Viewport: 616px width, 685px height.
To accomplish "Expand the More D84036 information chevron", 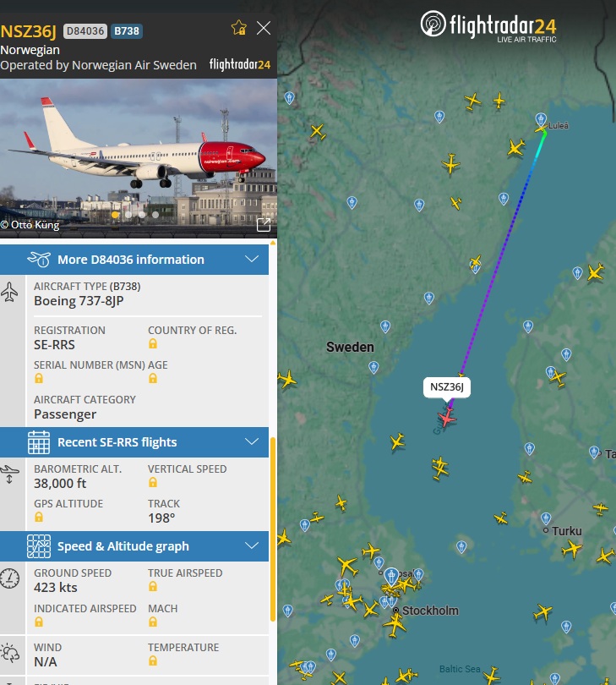I will tap(252, 259).
